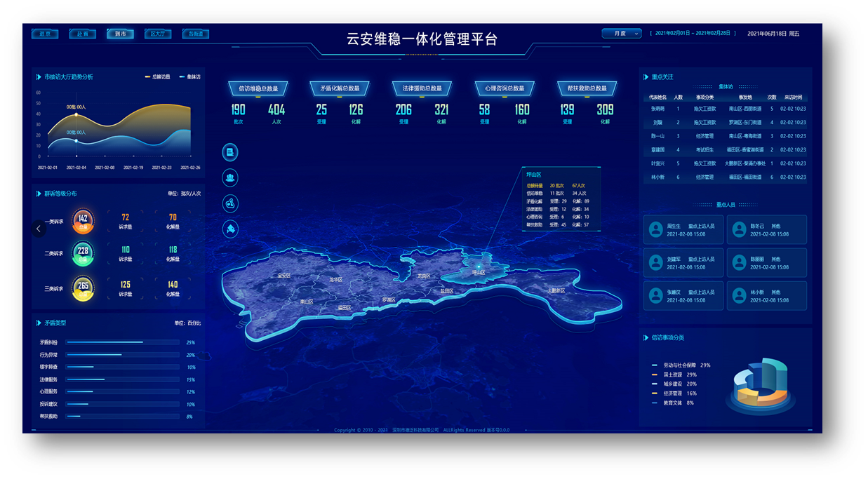The width and height of the screenshot is (868, 479).
Task: Click the 信访维稳总数量 header button
Action: [258, 88]
